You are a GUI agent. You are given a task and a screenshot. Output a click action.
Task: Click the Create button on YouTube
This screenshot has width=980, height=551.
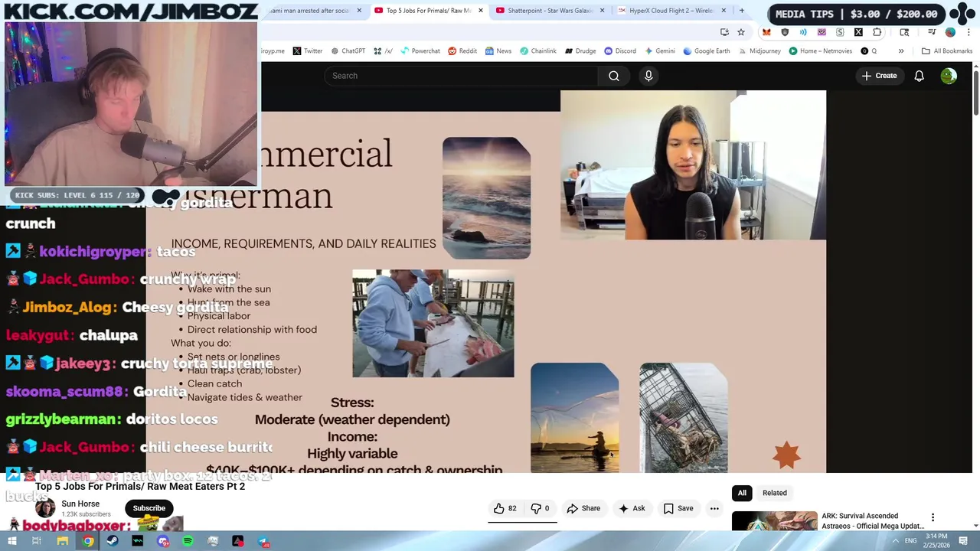[x=879, y=76]
